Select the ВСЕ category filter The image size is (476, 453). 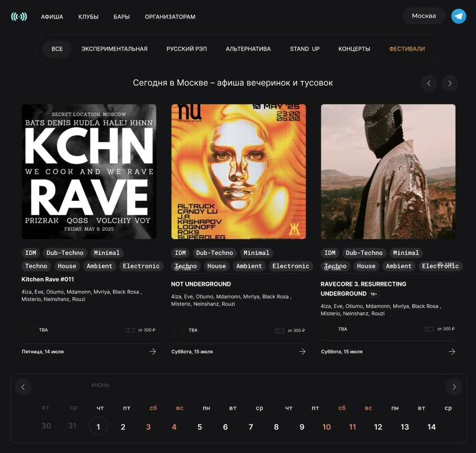point(57,49)
